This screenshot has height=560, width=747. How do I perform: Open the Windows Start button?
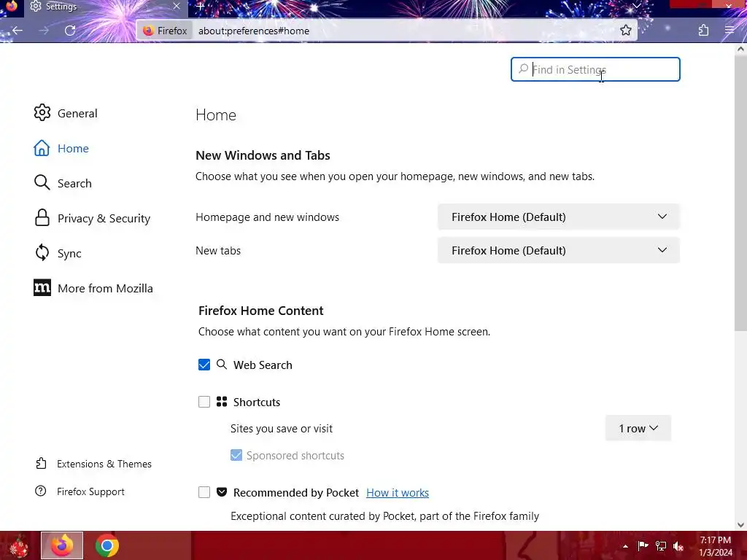point(19,545)
